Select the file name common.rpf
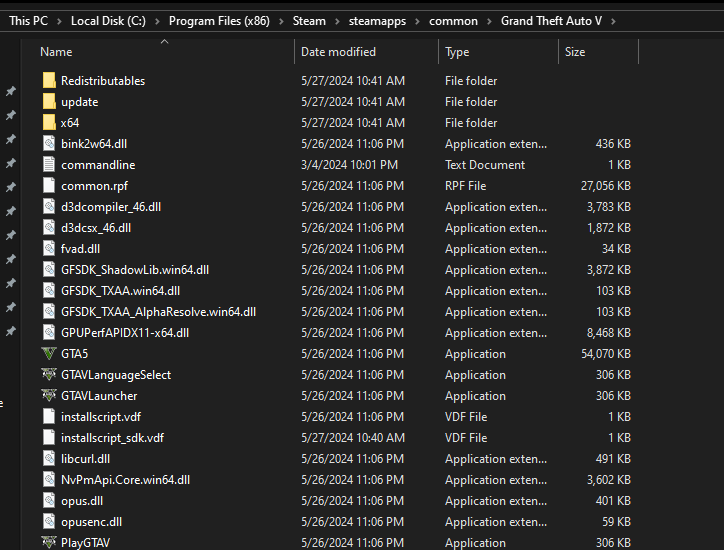 [x=94, y=186]
